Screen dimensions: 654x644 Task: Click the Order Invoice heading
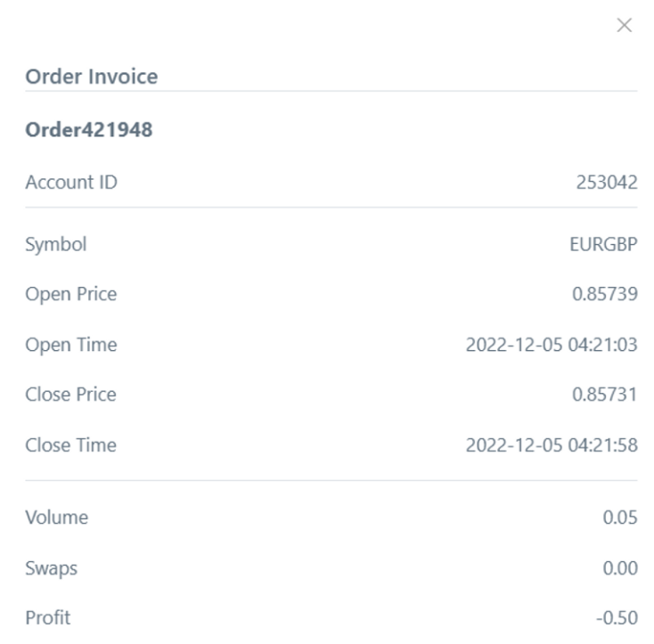(91, 77)
